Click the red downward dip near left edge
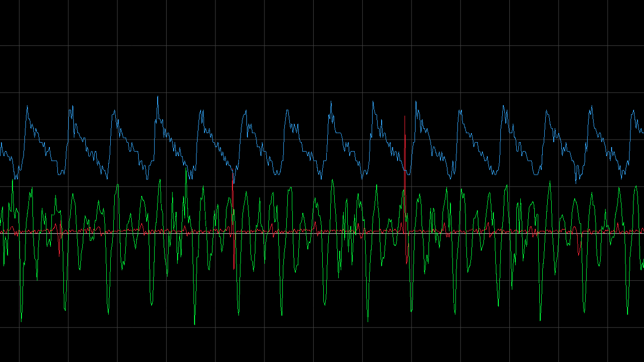 click(x=59, y=255)
